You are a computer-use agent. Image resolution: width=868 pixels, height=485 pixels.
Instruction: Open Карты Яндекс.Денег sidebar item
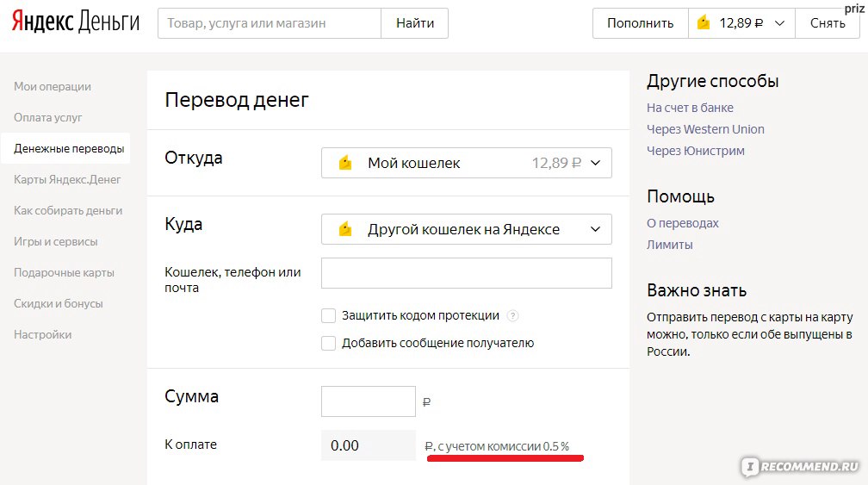(x=67, y=179)
